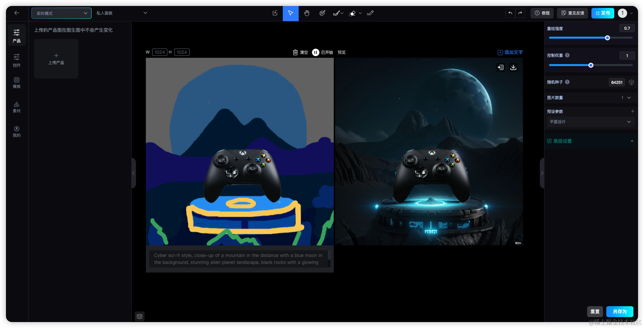
Task: Open the 私人画板 board dropdown
Action: pyautogui.click(x=121, y=13)
